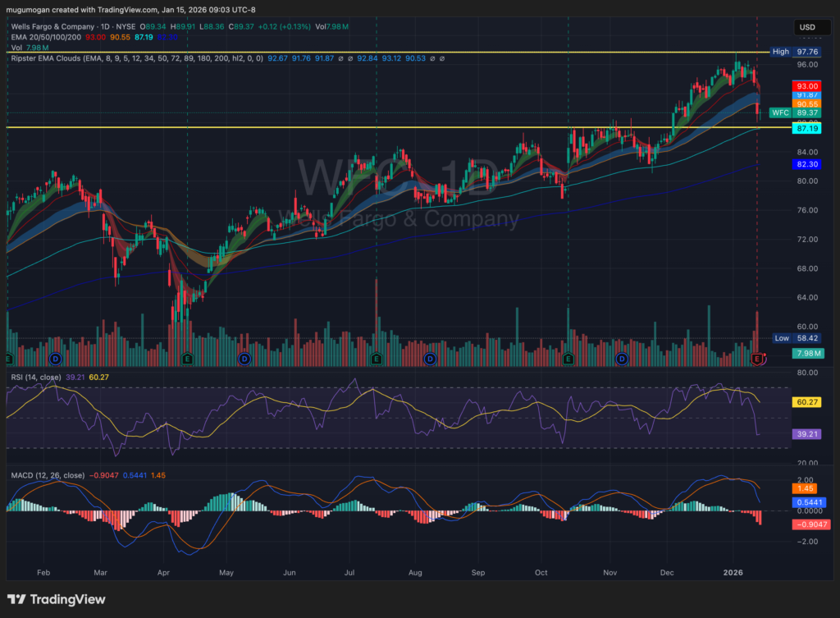This screenshot has height=618, width=840.
Task: Select the dividend D marker in May
Action: coord(244,359)
